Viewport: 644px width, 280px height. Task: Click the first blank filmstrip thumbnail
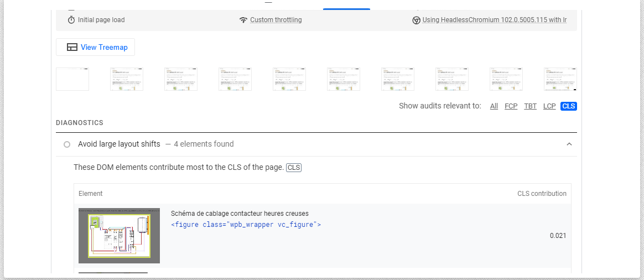(x=72, y=79)
